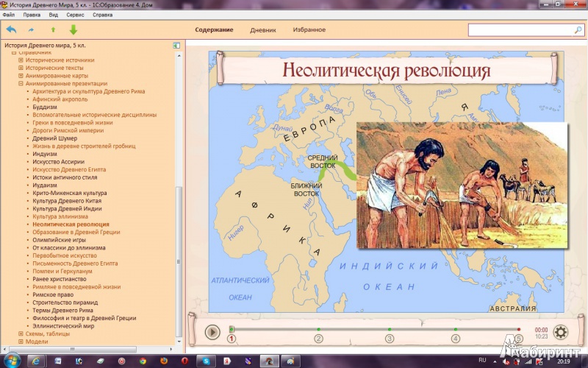Open Образование в Древней Греции

click(x=76, y=232)
